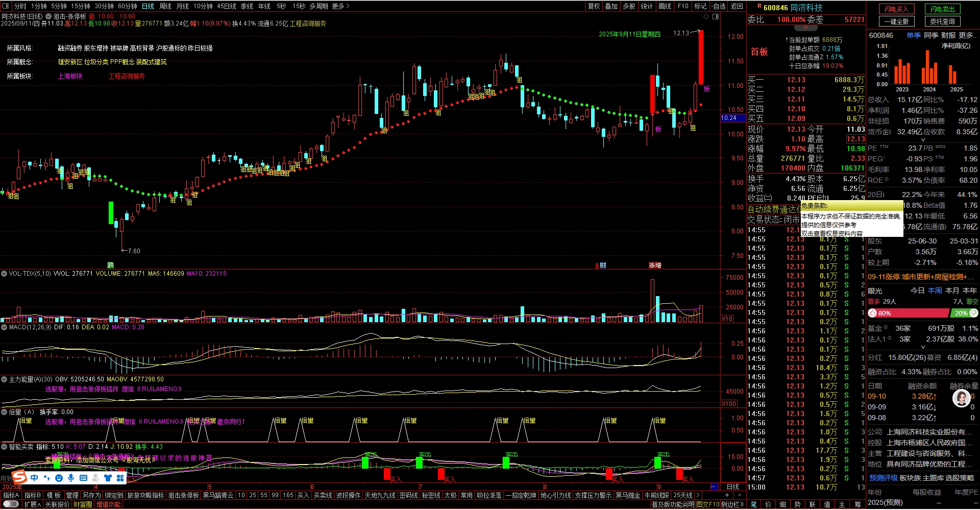Click the 80% bullish sentiment bar
The height and width of the screenshot is (510, 980).
(x=909, y=313)
